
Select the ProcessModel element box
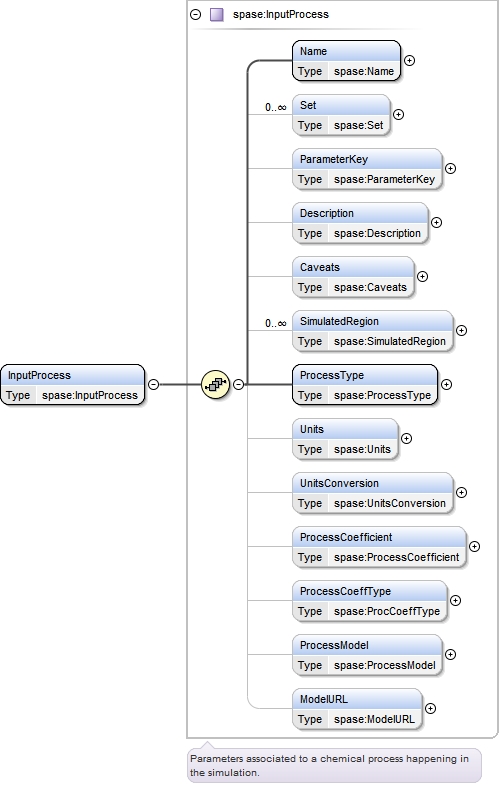[367, 655]
